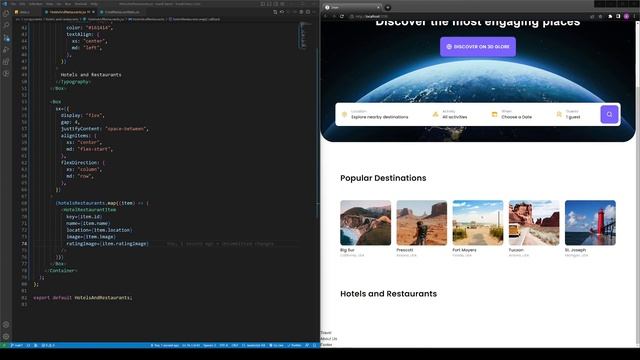Close the active HotelsAndRestaurants editor tab
640x360 pixels.
[93, 12]
